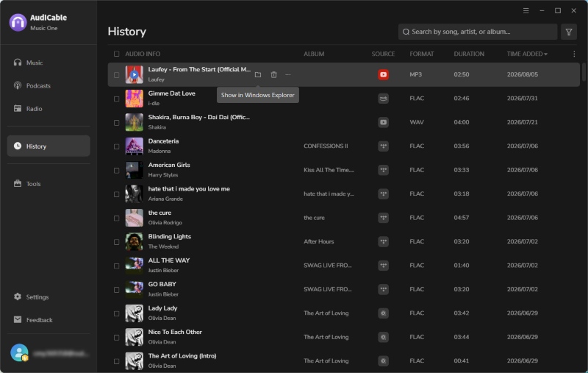Click the Danceteria album cover
588x373 pixels.
coord(135,146)
